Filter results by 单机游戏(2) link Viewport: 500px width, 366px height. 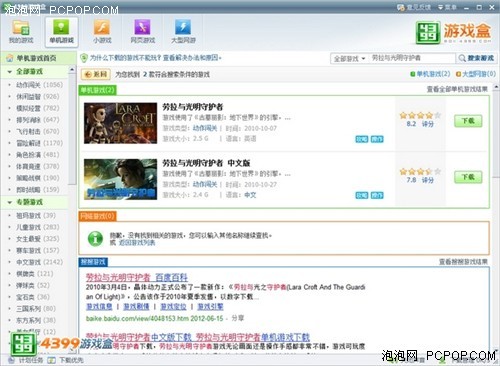[430, 74]
